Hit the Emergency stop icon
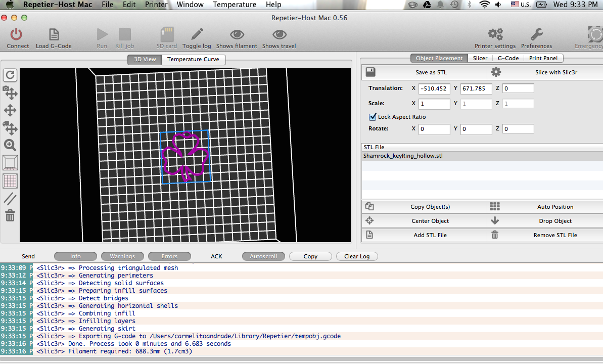Screen dimensions: 603x364 click(595, 34)
